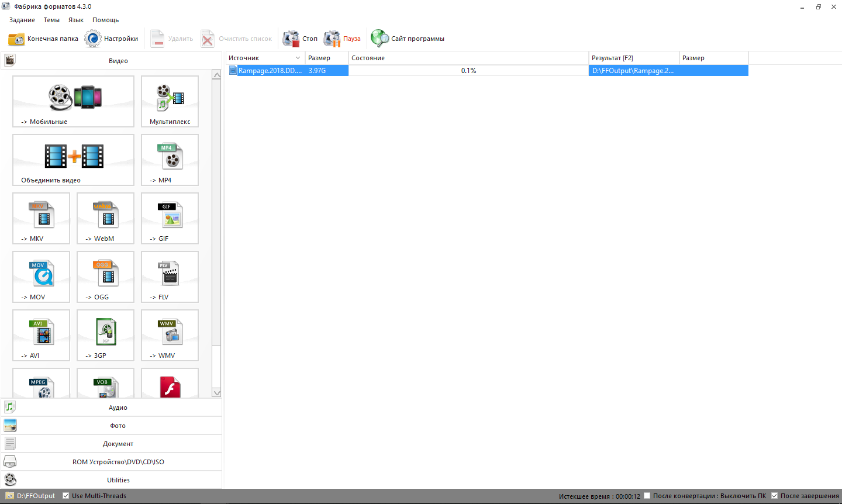Screen dimensions: 842x504
Task: Click Размер header after Результат [F2]
Action: point(714,58)
